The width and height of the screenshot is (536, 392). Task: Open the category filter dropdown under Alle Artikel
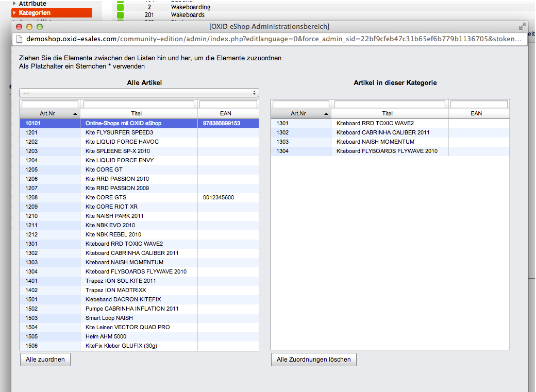point(139,93)
